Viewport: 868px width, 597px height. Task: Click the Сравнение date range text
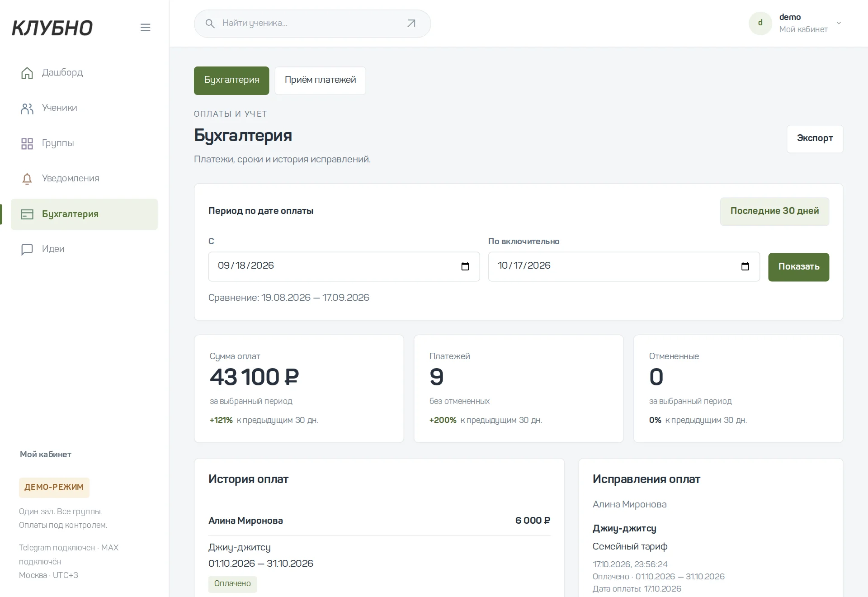289,298
